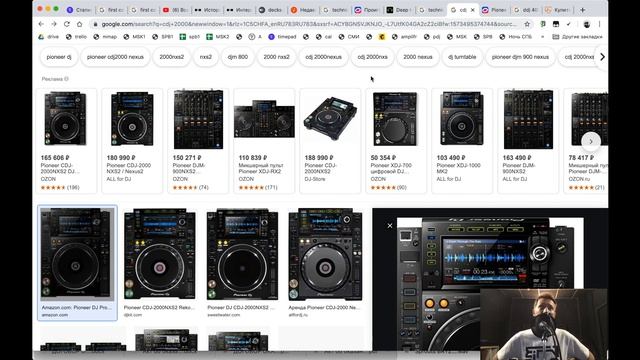Screen dimensions: 640x360
Task: Open the amplifr bookmark
Action: [x=404, y=37]
